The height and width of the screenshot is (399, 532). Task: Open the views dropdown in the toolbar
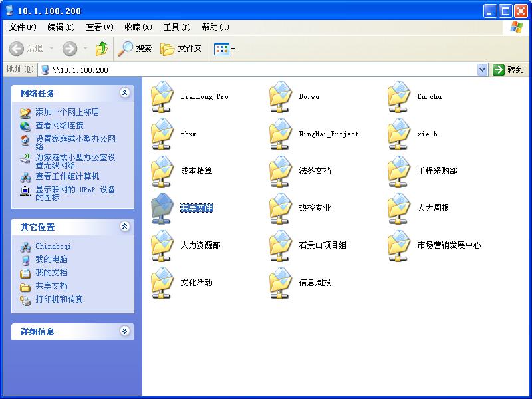[224, 49]
